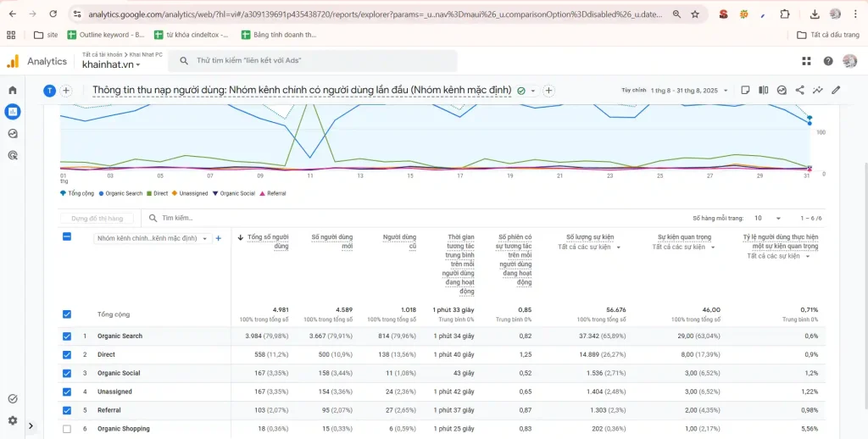The image size is (868, 439).
Task: Open the Analytics account avatar
Action: (849, 61)
